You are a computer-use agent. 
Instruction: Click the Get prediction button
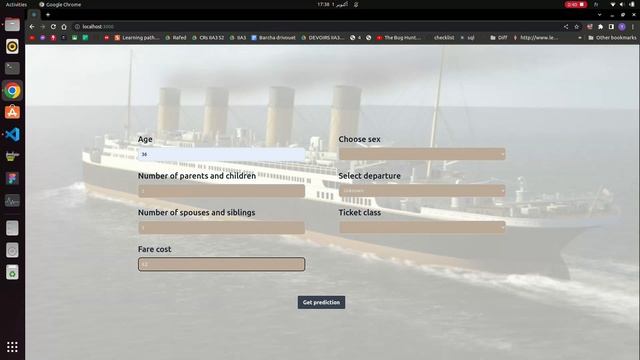321,302
